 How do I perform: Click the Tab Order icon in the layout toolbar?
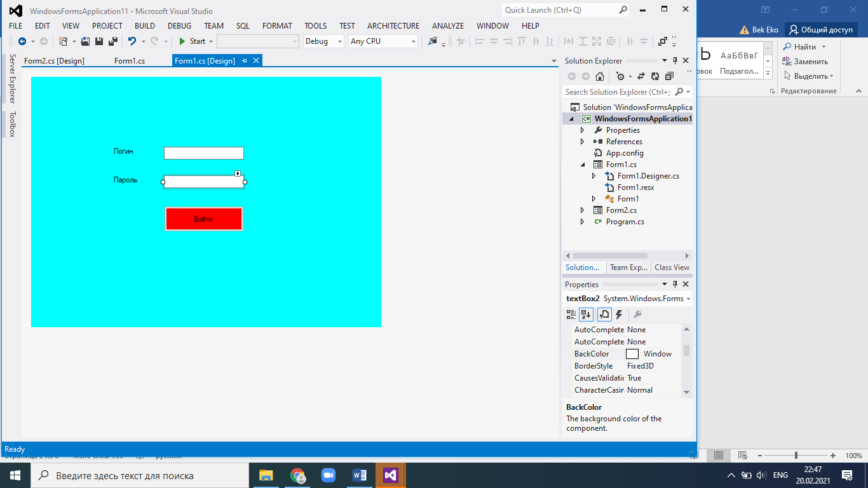(662, 41)
